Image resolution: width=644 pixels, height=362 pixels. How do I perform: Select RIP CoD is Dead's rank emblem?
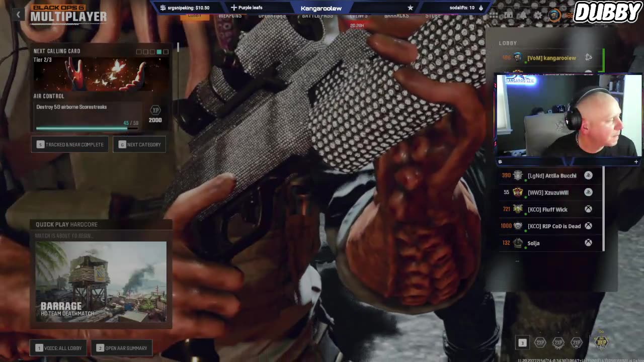[518, 226]
